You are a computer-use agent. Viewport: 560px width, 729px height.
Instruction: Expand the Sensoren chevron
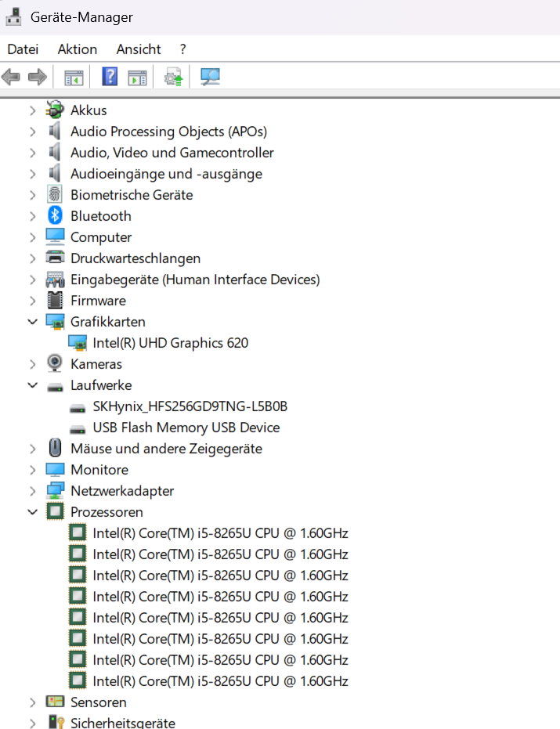32,702
